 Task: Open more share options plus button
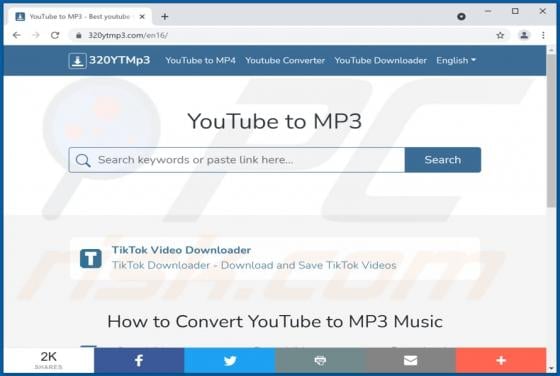(501, 360)
